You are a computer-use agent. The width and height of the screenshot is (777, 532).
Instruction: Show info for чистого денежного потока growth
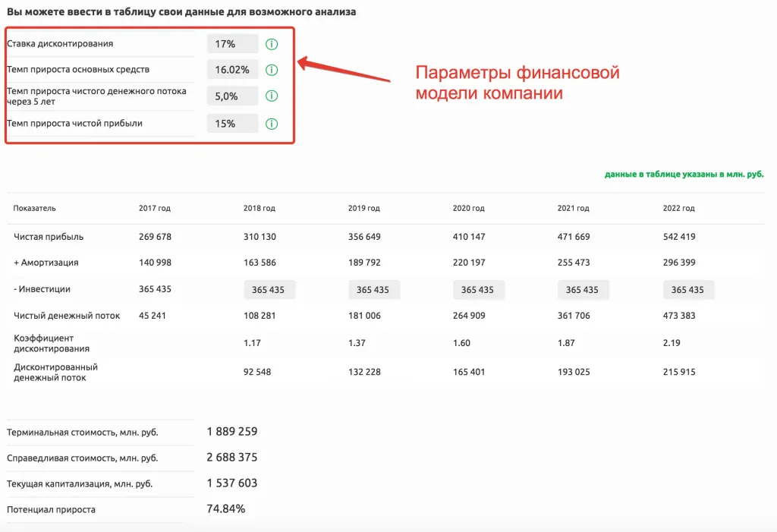click(x=272, y=96)
